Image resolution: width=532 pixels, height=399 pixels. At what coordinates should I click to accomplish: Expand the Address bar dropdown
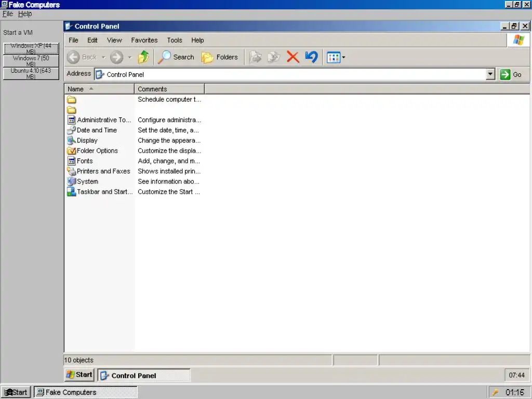tap(490, 74)
